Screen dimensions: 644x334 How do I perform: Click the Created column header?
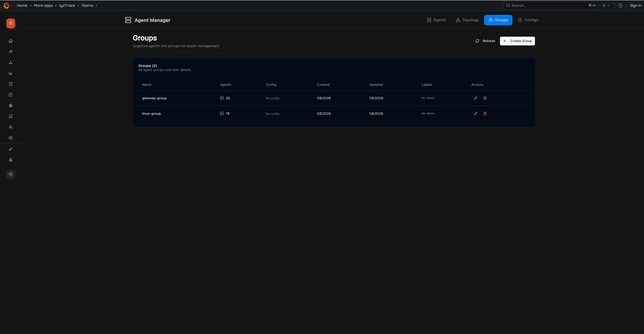323,85
